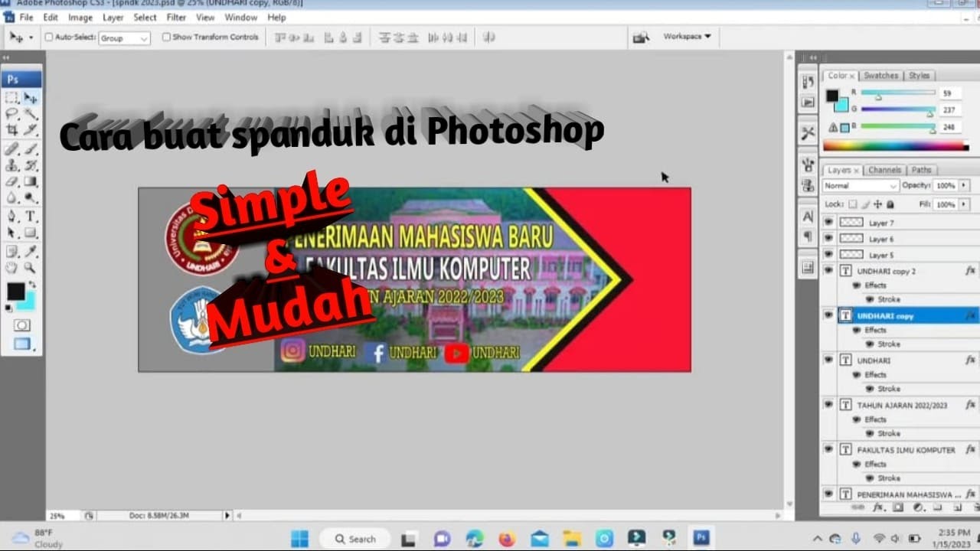The width and height of the screenshot is (980, 551).
Task: Select the Eyedropper tool
Action: [x=31, y=251]
